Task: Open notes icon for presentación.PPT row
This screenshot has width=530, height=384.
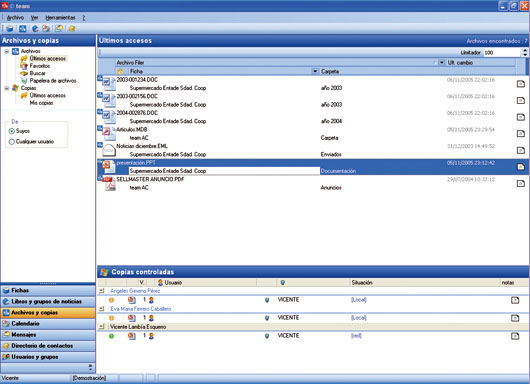Action: [521, 167]
